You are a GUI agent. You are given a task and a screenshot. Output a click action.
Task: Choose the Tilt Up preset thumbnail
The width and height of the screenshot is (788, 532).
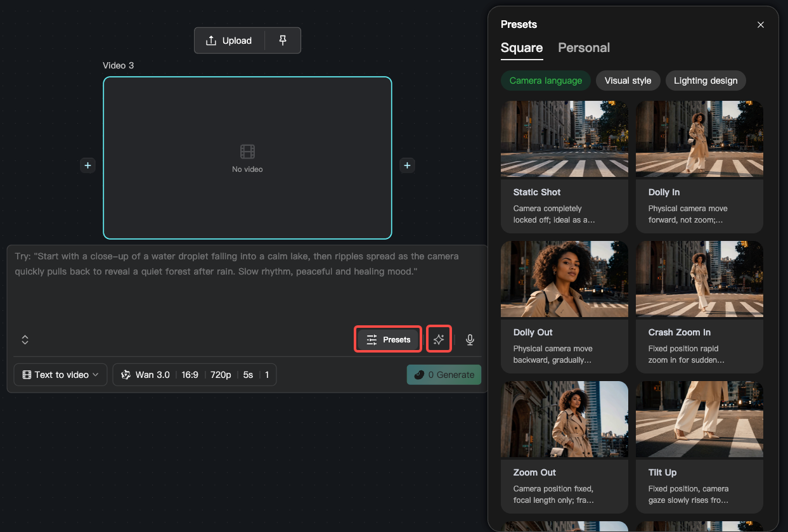(699, 419)
